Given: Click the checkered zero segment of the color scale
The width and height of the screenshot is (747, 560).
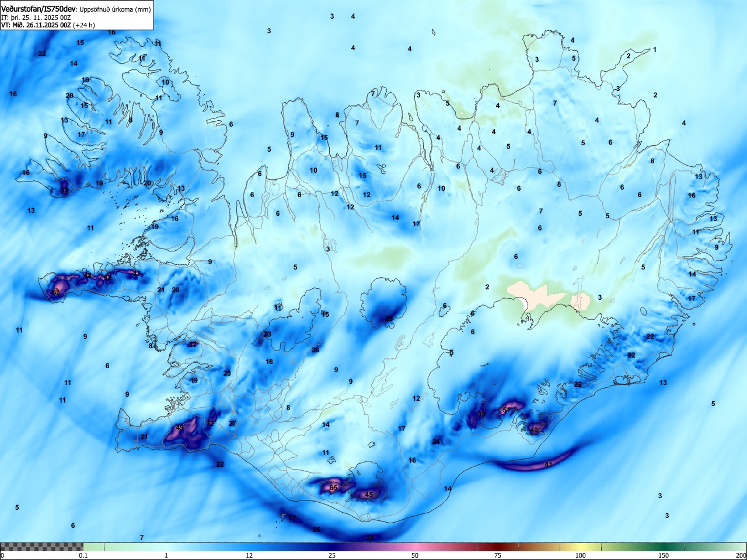Looking at the screenshot, I should tap(41, 547).
